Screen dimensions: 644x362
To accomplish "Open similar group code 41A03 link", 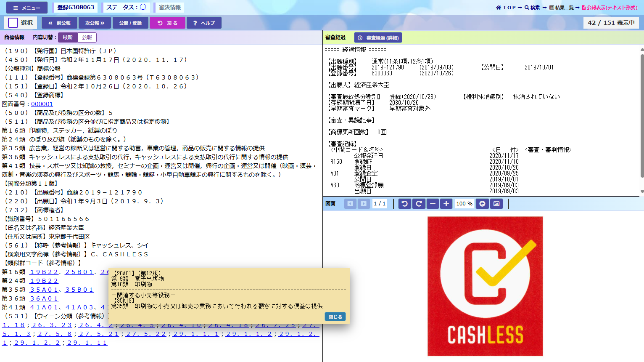I will 79,307.
